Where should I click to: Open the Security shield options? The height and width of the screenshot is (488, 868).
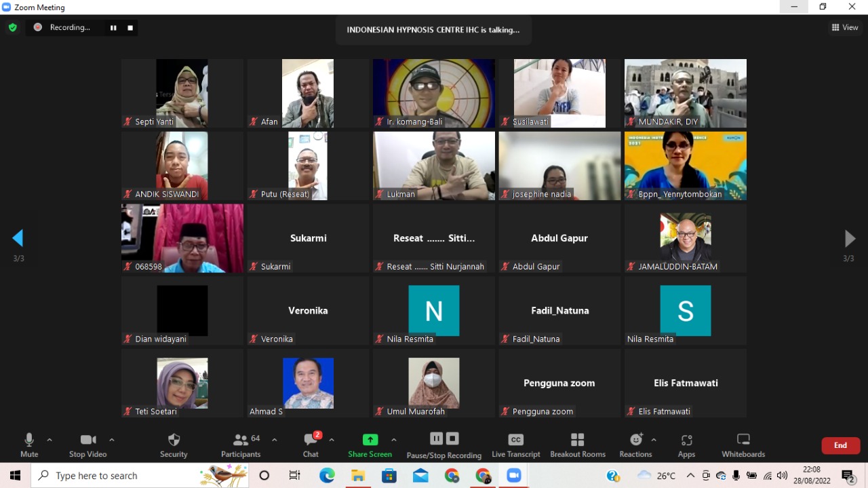click(x=174, y=445)
